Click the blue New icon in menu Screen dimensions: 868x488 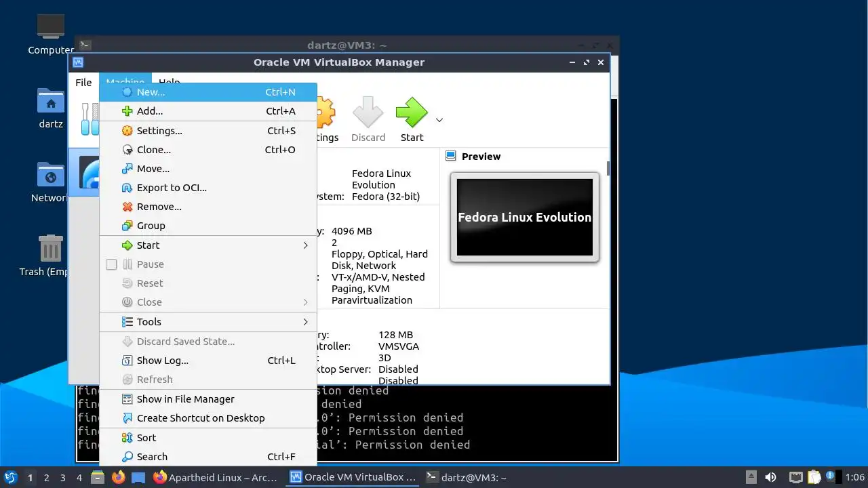(x=127, y=92)
